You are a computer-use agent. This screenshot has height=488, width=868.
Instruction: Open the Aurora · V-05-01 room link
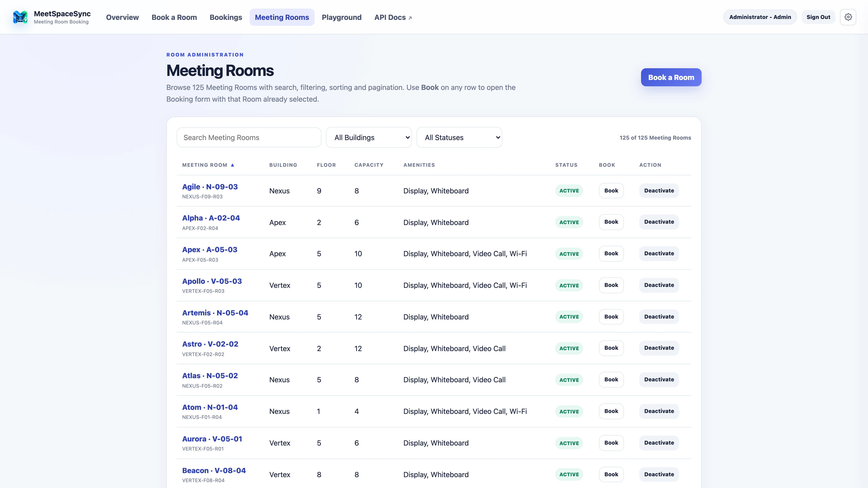[212, 439]
